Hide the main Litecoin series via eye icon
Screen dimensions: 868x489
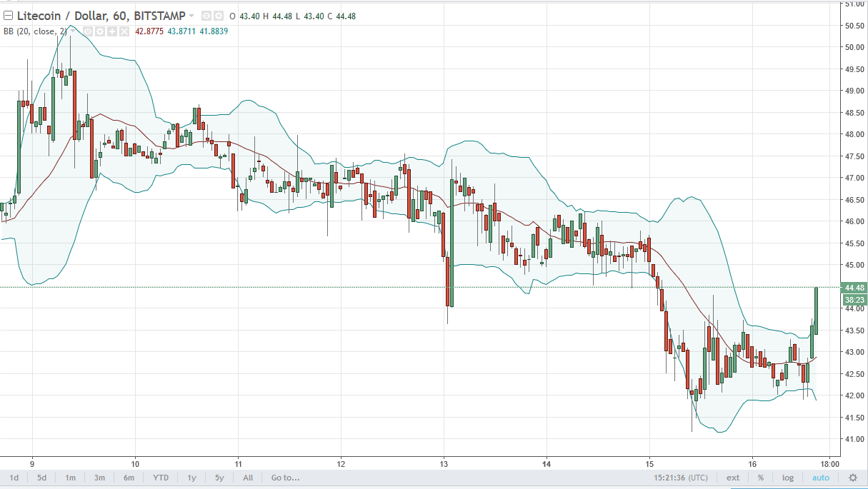[x=206, y=16]
